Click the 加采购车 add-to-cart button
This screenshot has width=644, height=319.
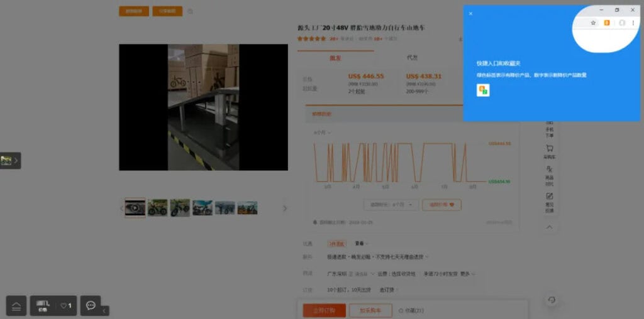371,310
